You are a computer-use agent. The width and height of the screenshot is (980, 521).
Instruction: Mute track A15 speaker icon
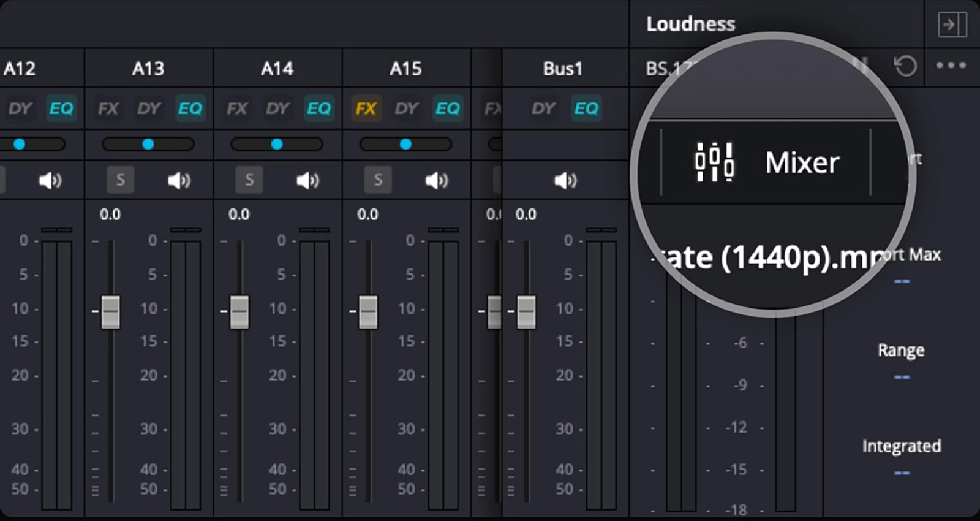pos(436,180)
